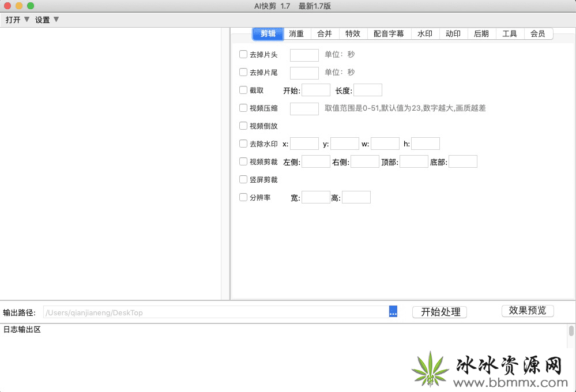Focus the 左侧 crop input field

[x=316, y=161]
